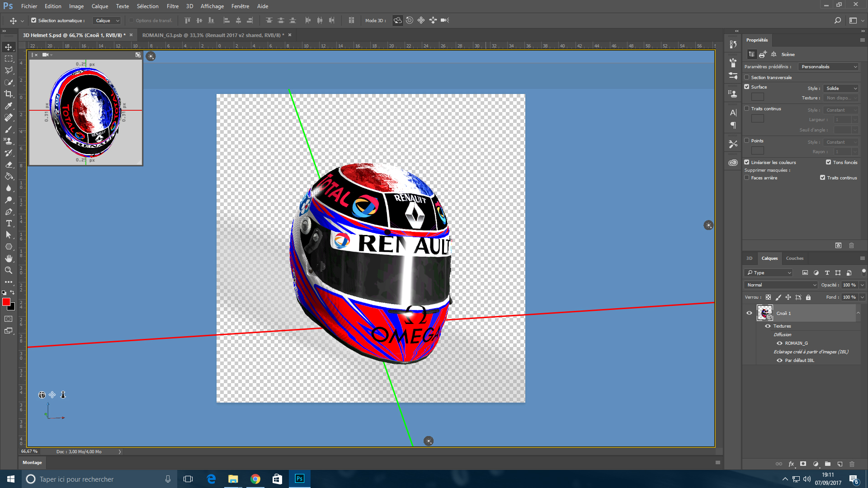Open the Calque menu
The height and width of the screenshot is (488, 868).
coord(100,6)
